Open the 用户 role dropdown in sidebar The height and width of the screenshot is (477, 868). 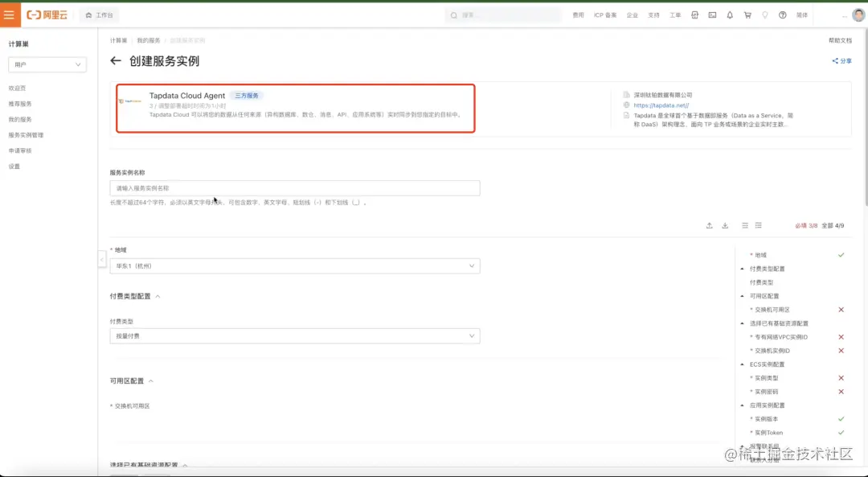47,65
